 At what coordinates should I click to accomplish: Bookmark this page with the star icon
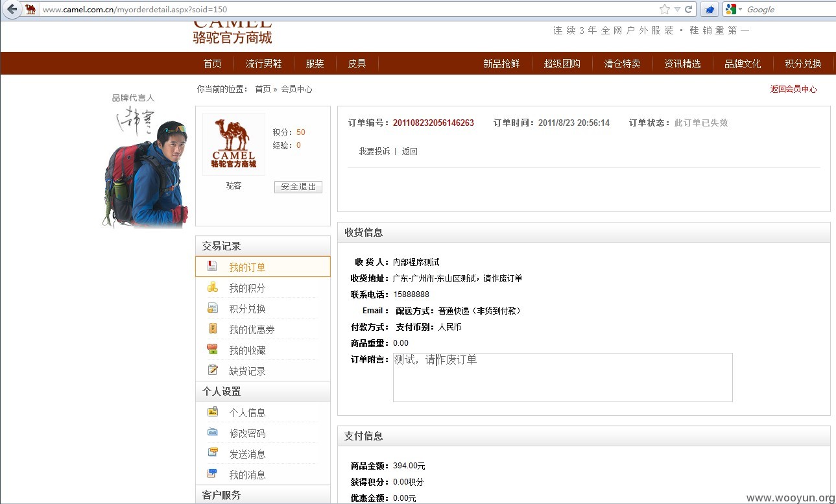664,9
